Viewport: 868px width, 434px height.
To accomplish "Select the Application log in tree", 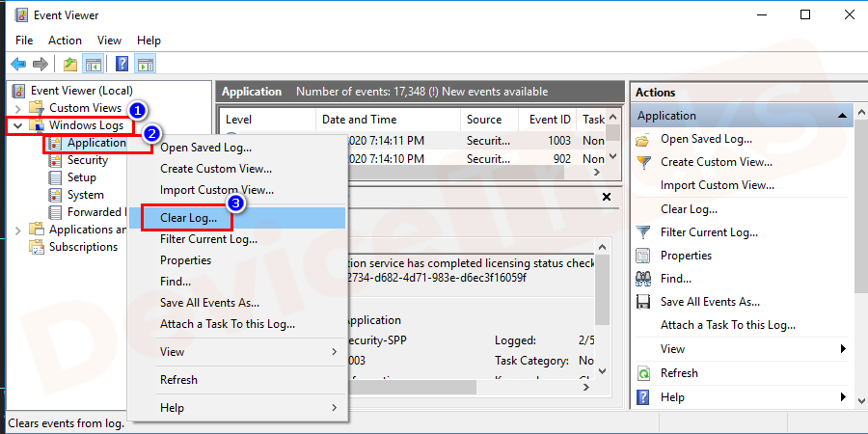I will click(96, 143).
